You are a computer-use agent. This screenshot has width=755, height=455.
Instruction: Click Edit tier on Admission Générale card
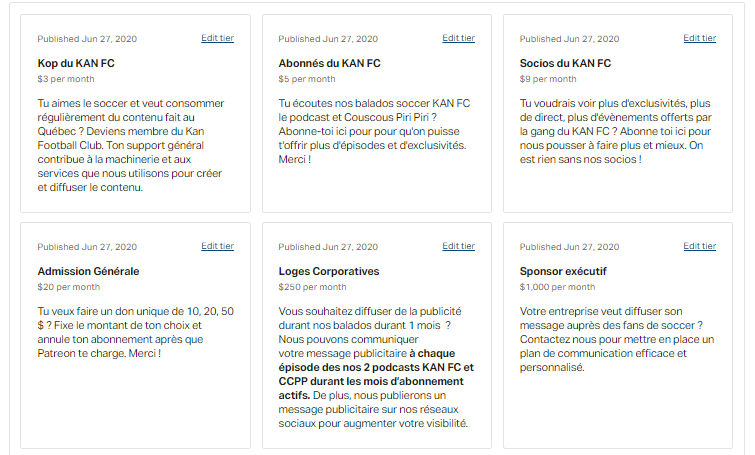pyautogui.click(x=217, y=246)
